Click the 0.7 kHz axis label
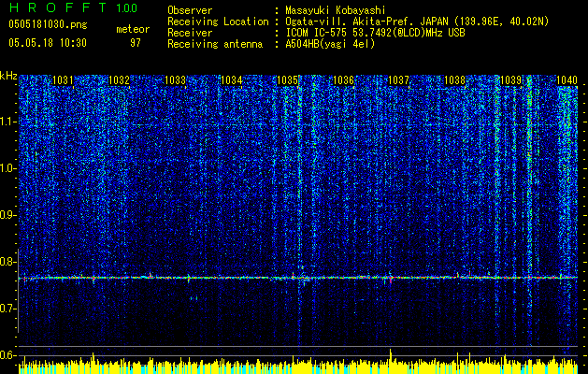 8,309
